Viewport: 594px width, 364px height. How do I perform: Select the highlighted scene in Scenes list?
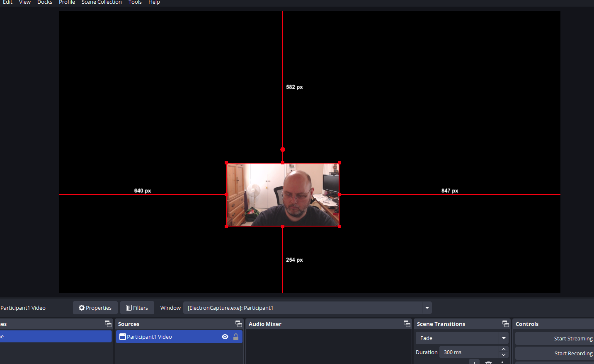coord(56,336)
